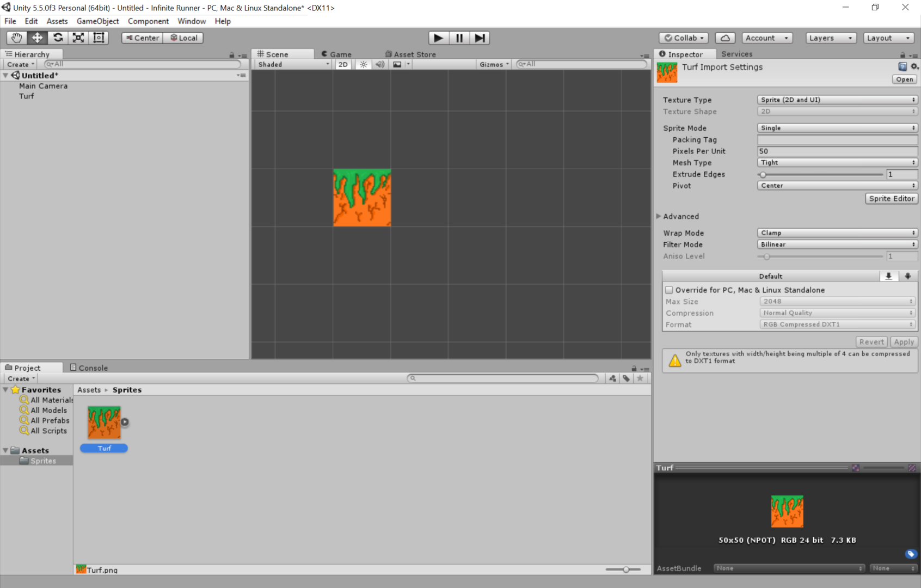Click the cloud Services icon
The image size is (921, 588).
(x=725, y=38)
